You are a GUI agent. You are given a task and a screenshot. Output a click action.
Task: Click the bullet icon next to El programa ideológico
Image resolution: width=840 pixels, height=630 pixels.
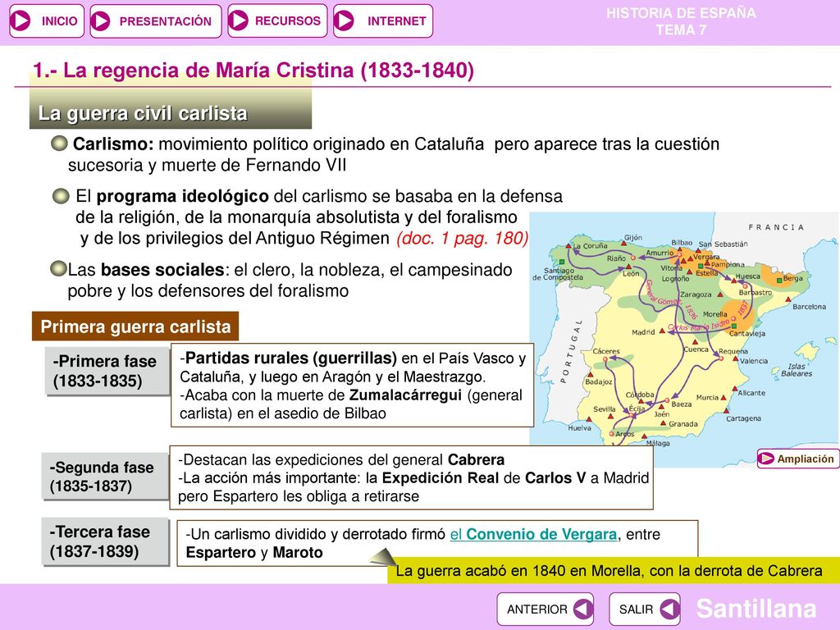[61, 196]
